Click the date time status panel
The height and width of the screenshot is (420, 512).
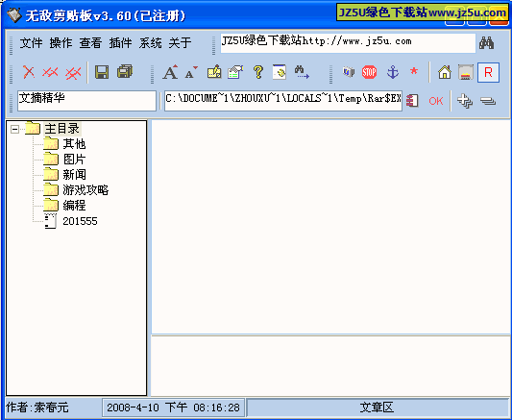tap(173, 408)
